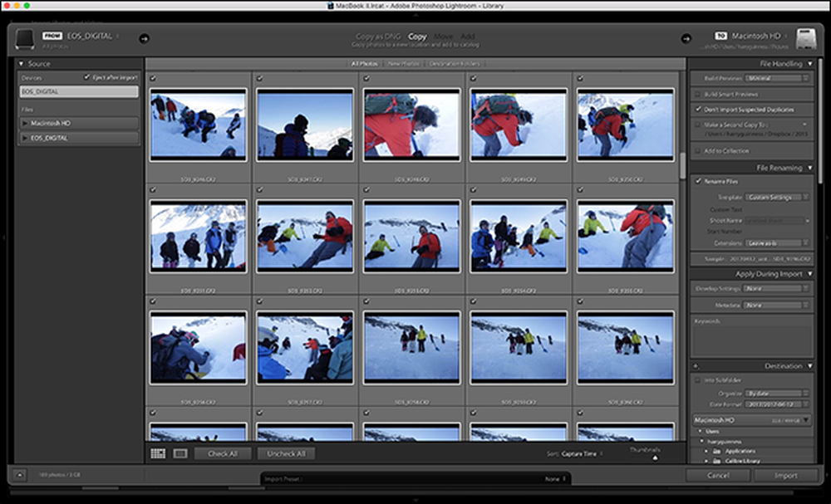Click the photo grid vertical scrollbar
831x504 pixels.
(x=682, y=166)
